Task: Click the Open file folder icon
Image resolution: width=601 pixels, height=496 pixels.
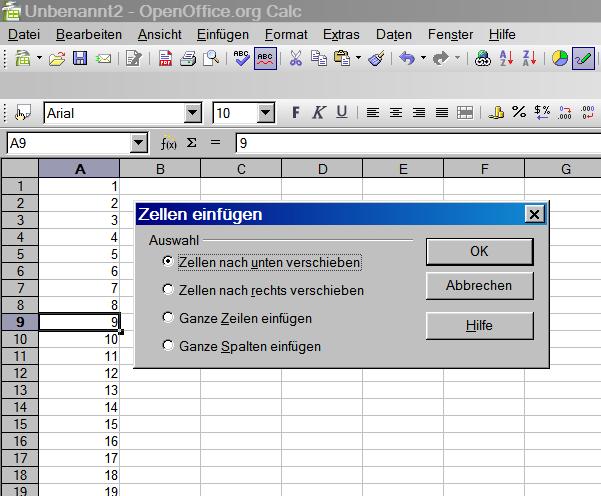Action: 57,59
